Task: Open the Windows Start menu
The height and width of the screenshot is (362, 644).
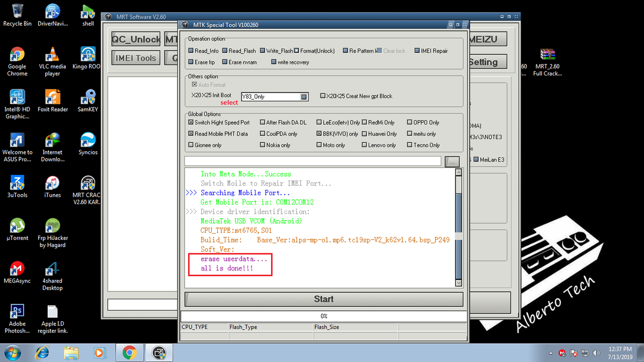Action: coord(12,352)
